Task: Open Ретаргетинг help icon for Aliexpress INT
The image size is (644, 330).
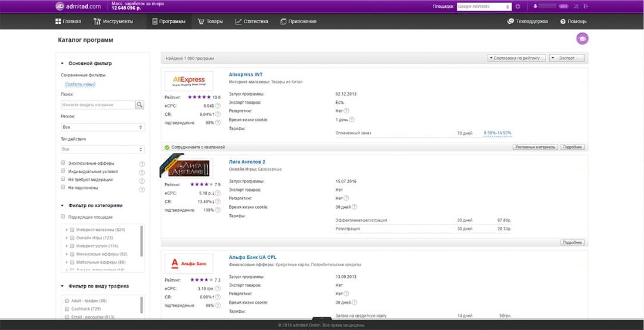Action: [346, 110]
